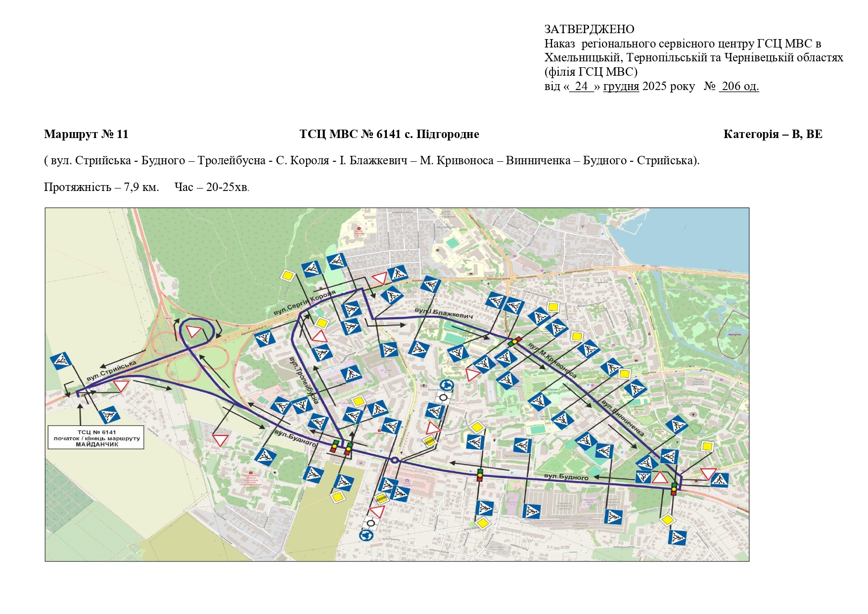This screenshot has width=868, height=614.
Task: Click the leftmost pedestrian crossing sign
Action: click(x=61, y=361)
